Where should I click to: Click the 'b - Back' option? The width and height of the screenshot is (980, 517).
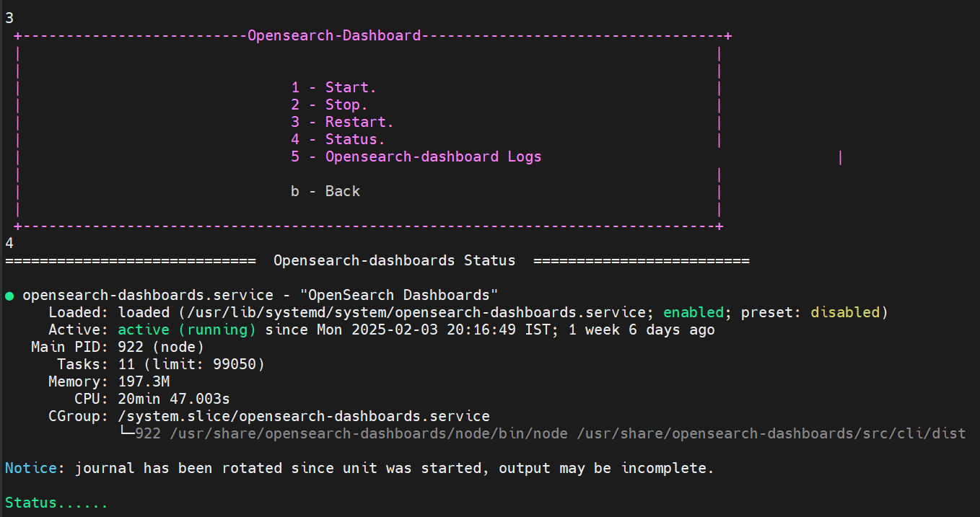[325, 191]
